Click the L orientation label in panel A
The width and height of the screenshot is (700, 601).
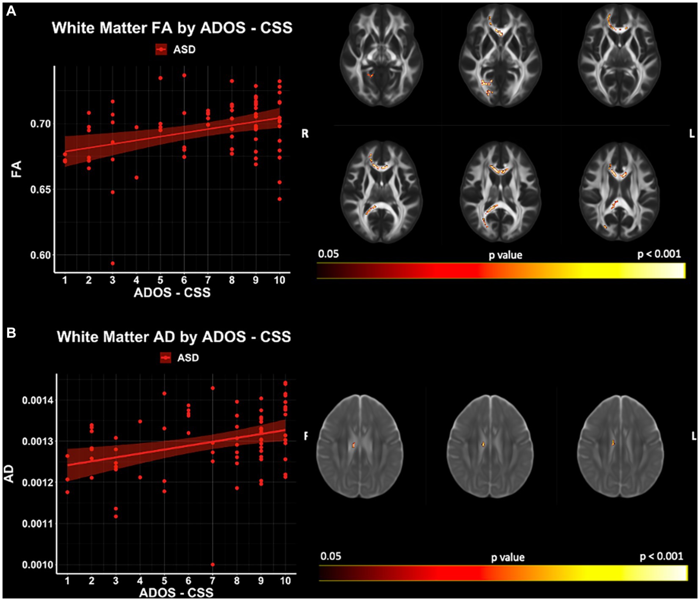pos(692,134)
